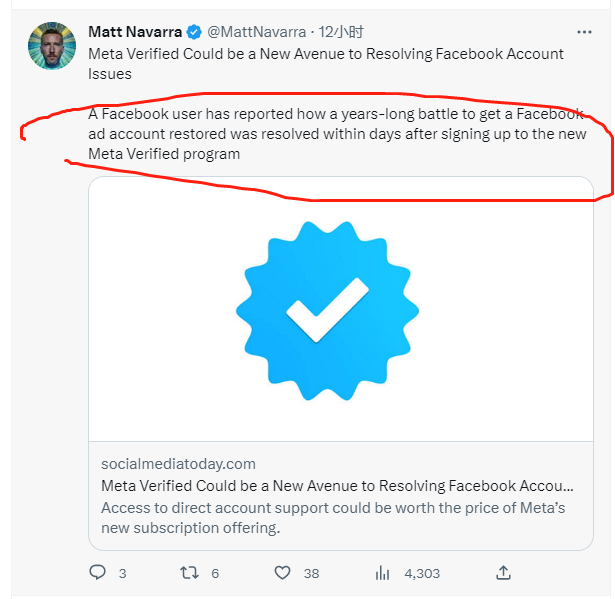This screenshot has height=599, width=615.
Task: Click the @MattNavarra handle
Action: coord(255,32)
